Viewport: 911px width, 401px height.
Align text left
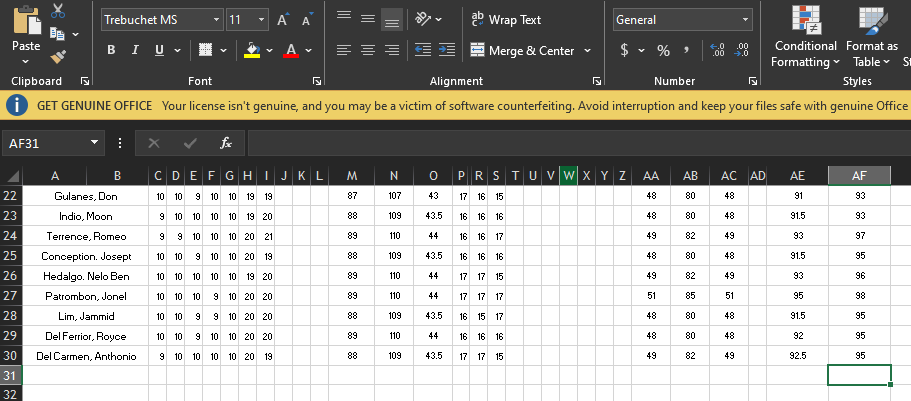(344, 51)
